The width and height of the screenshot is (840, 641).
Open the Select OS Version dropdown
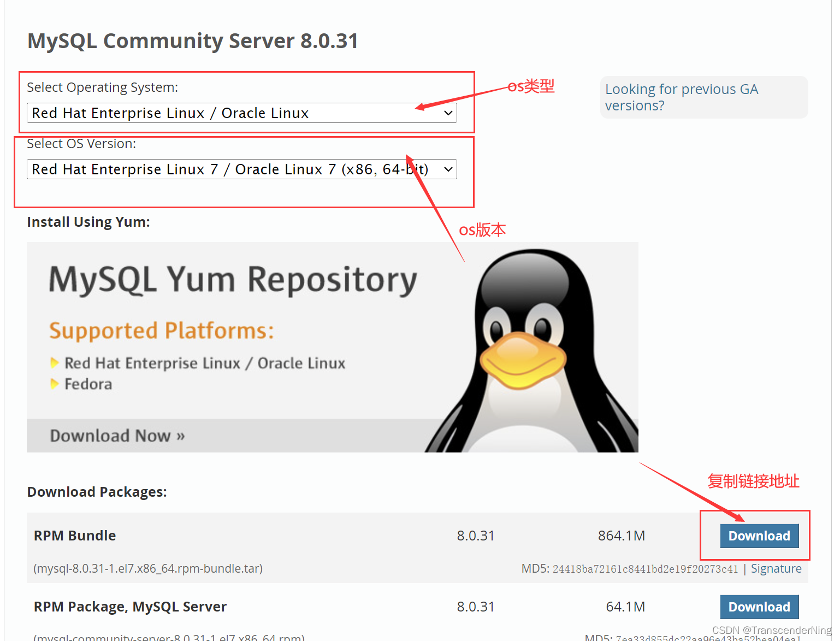point(242,169)
